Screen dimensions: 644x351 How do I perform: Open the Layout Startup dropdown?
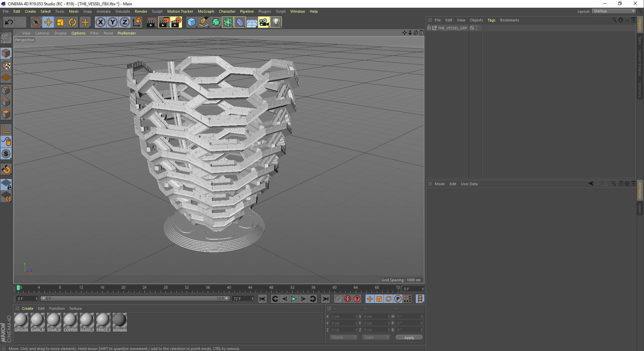[614, 11]
